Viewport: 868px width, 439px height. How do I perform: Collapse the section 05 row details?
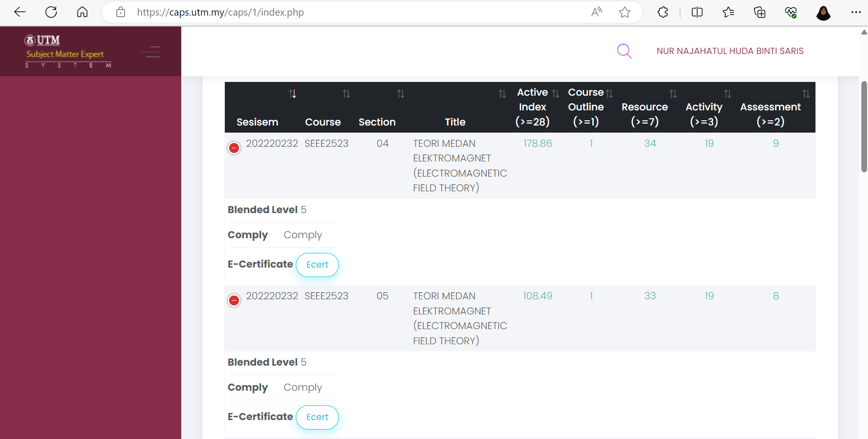click(234, 300)
